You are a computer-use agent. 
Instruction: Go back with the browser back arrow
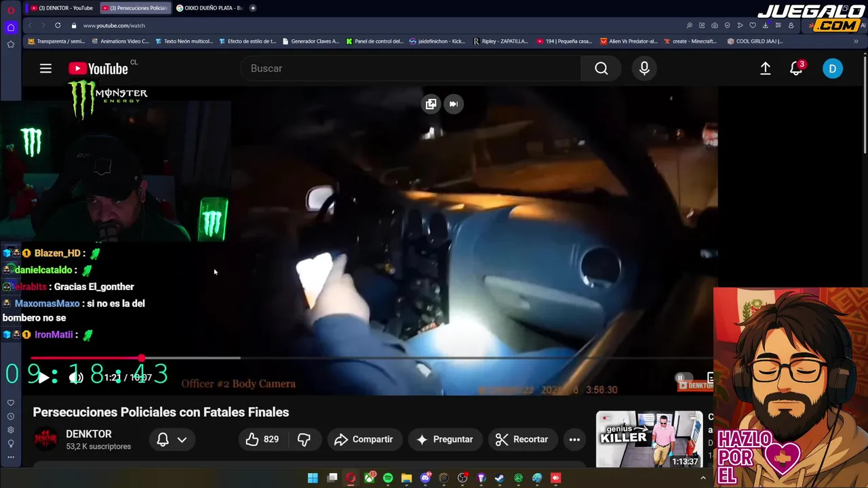29,25
